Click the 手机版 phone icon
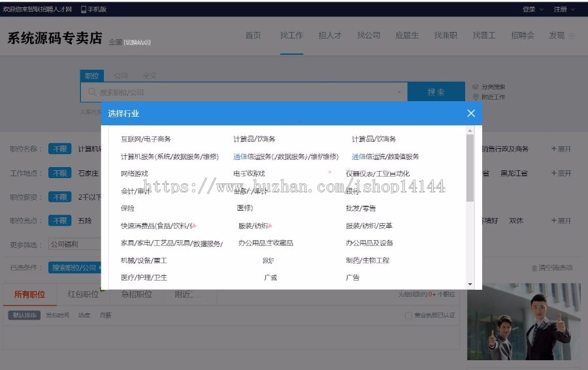This screenshot has height=370, width=588. [83, 9]
